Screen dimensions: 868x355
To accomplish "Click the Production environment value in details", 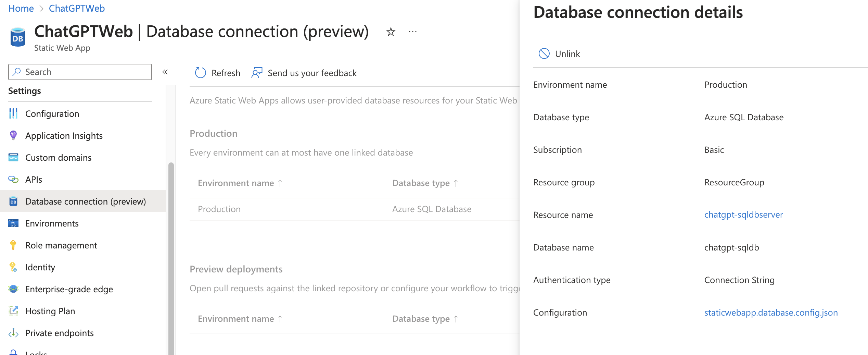I will 726,85.
